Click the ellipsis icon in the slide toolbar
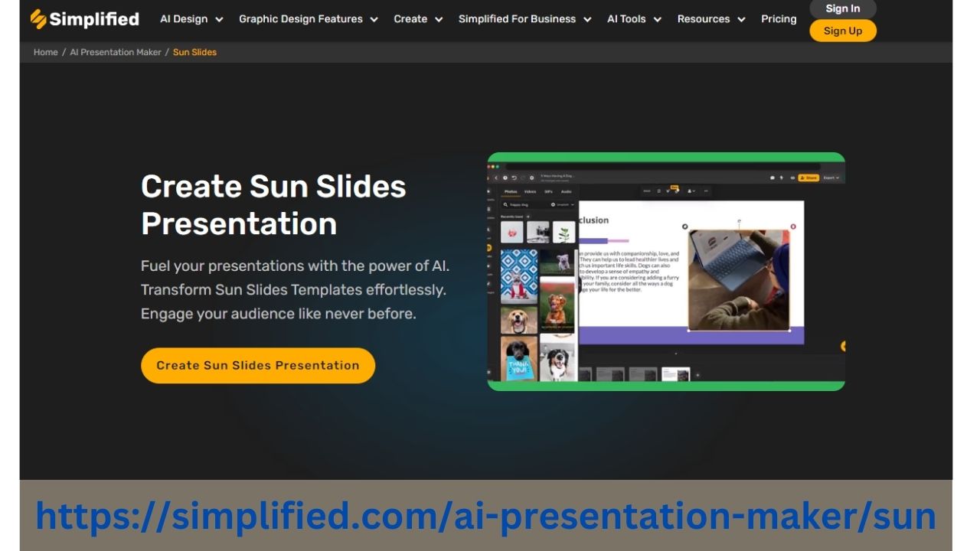 [x=704, y=191]
